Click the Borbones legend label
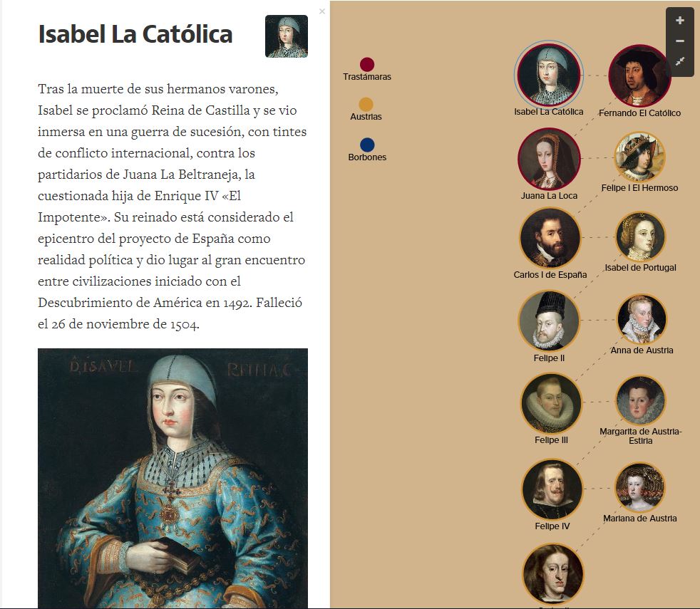Viewport: 700px width, 609px height. tap(367, 157)
